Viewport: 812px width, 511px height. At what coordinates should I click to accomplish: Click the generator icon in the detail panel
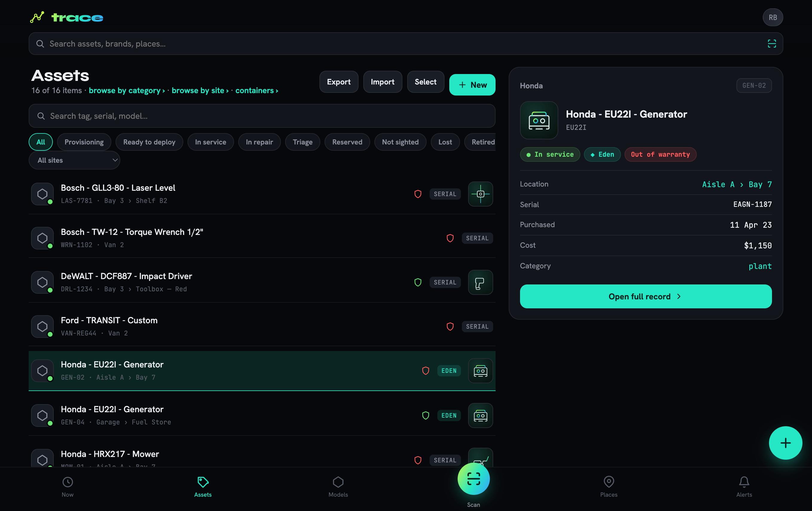click(x=539, y=120)
